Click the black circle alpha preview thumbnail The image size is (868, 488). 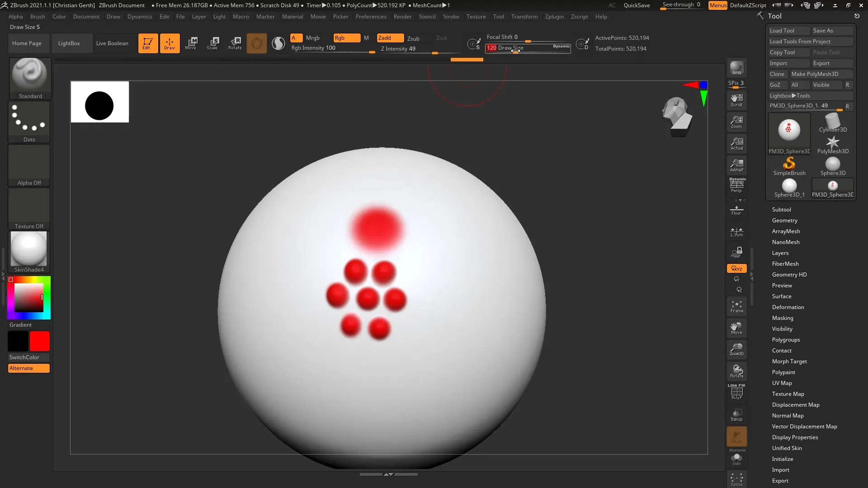pos(100,102)
